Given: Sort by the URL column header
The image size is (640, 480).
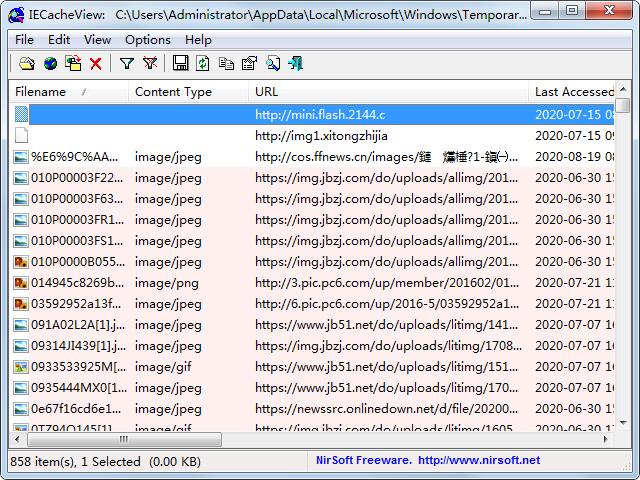Looking at the screenshot, I should pyautogui.click(x=388, y=92).
